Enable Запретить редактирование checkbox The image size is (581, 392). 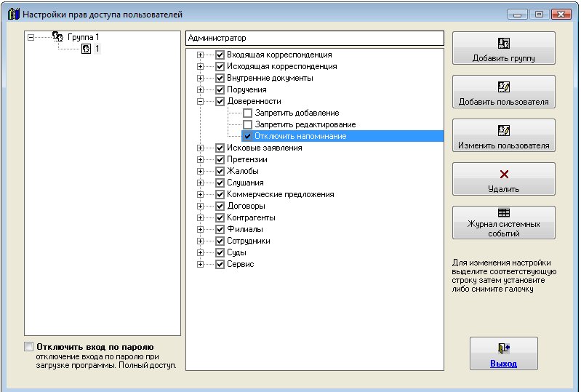(247, 124)
